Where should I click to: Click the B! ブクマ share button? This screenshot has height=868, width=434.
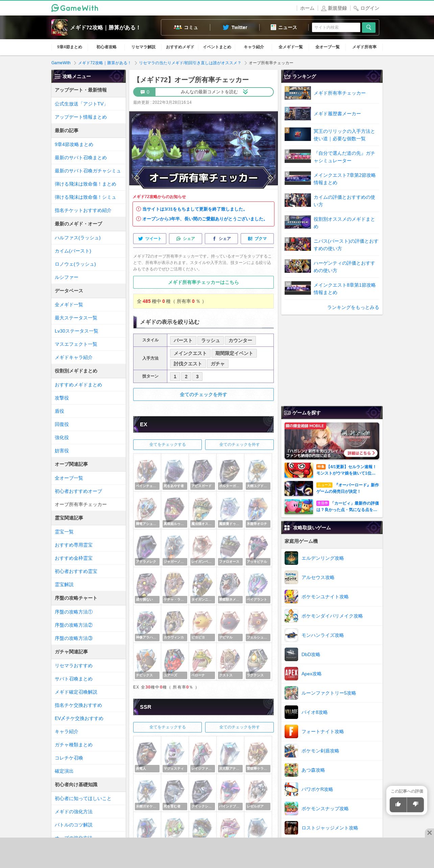(x=257, y=239)
